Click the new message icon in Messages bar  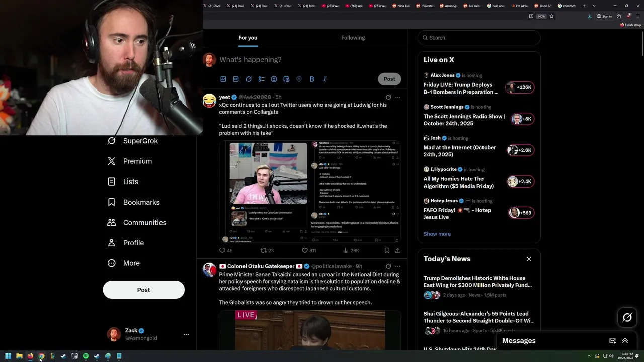612,341
